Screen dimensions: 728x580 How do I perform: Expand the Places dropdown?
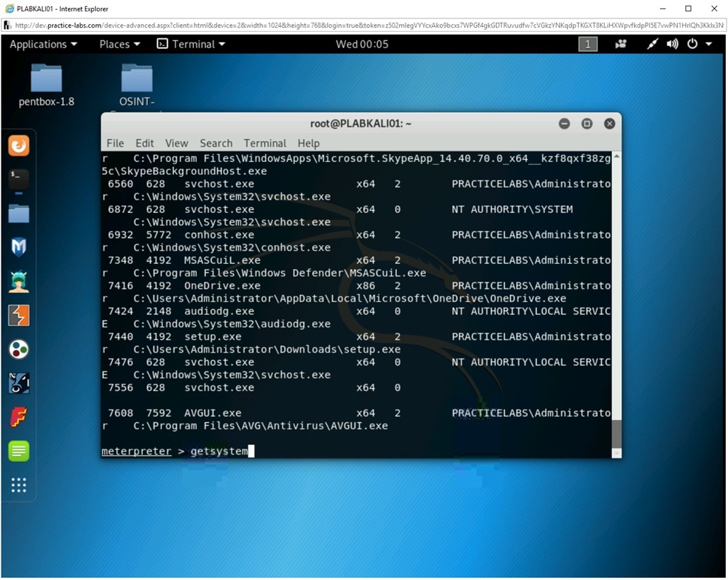click(118, 44)
